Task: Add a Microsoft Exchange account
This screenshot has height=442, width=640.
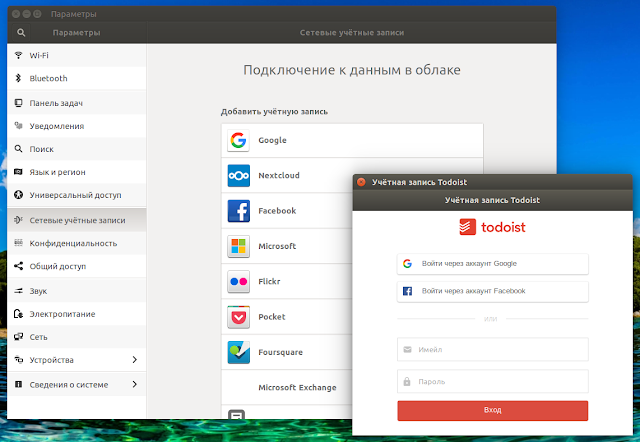Action: point(287,387)
